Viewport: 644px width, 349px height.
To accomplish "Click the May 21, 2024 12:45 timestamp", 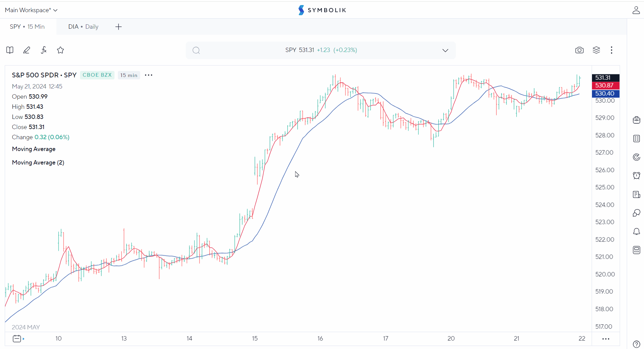I will [x=37, y=86].
